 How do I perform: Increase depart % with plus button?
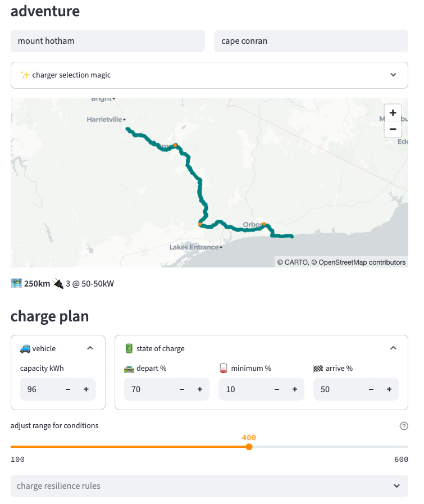199,389
